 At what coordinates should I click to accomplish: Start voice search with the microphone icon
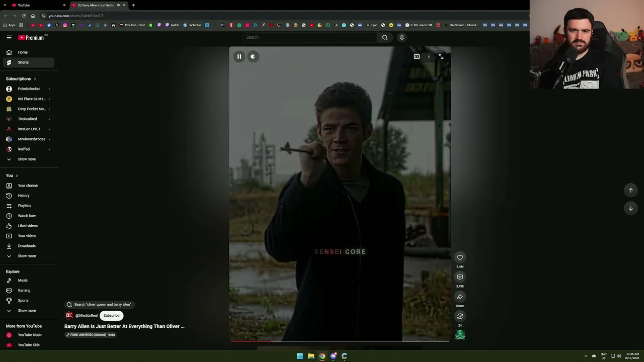pyautogui.click(x=402, y=37)
